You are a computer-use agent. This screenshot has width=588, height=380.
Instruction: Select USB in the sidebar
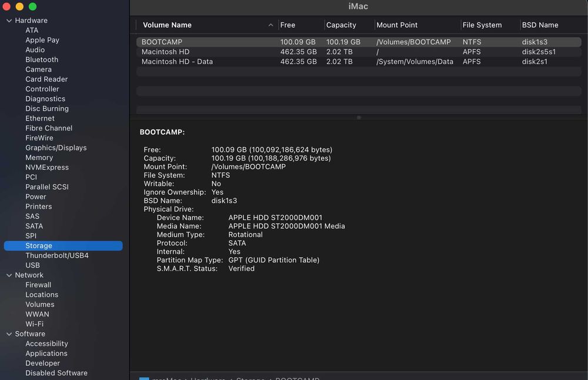[x=32, y=265]
